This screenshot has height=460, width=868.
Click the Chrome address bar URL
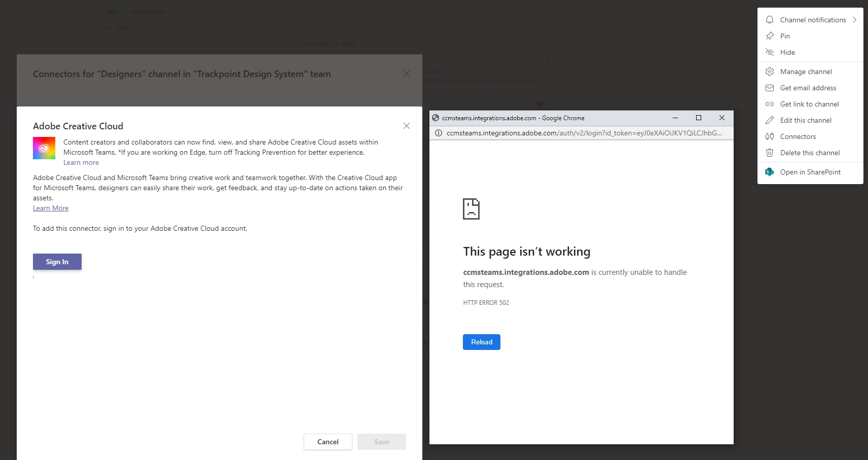pyautogui.click(x=584, y=133)
